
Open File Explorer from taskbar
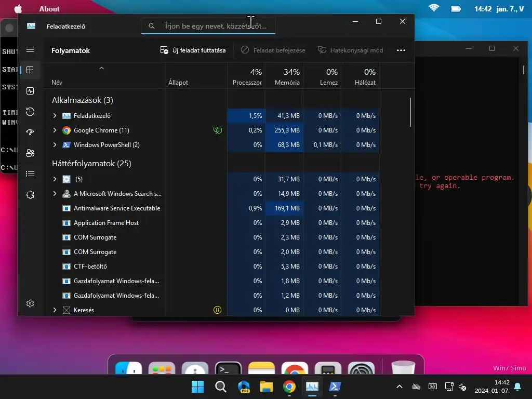coord(267,387)
